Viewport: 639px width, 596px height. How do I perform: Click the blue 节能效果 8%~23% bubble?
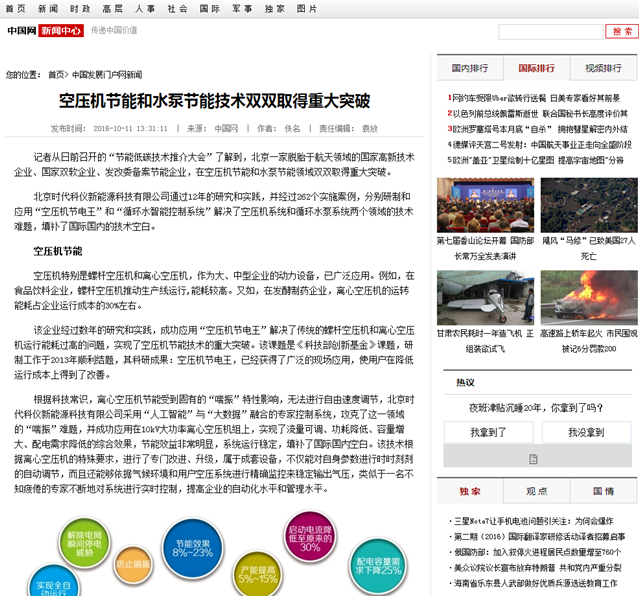coord(192,544)
